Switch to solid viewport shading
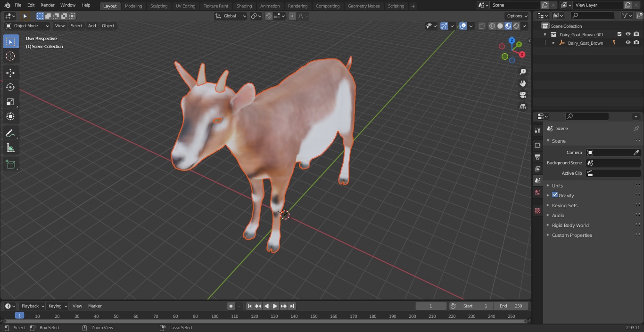644x332 pixels. coord(500,26)
